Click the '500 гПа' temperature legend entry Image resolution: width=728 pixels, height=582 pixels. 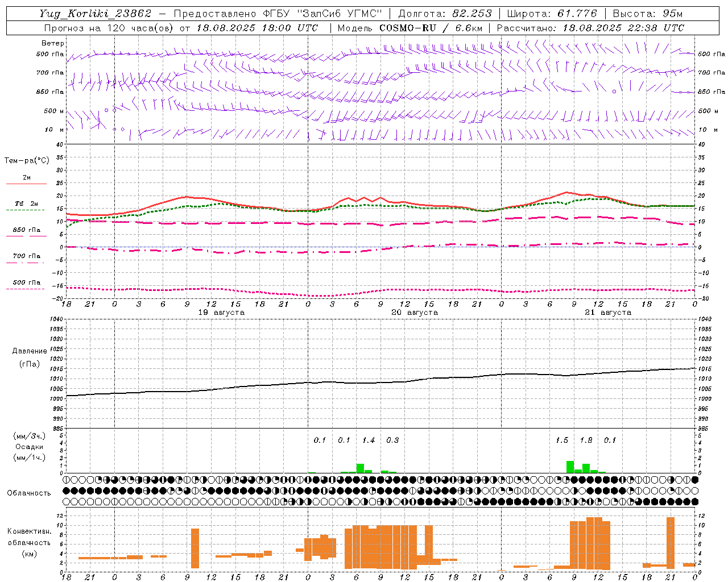tap(27, 282)
